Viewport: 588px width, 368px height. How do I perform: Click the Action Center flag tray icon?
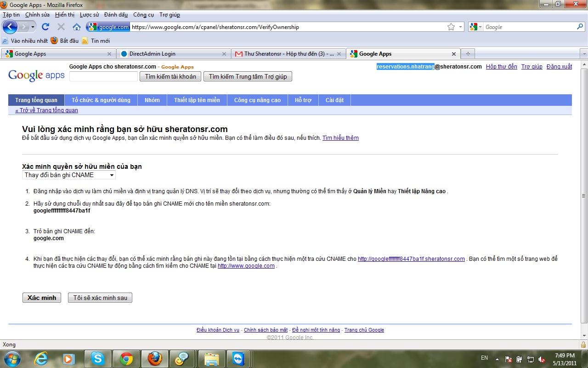[509, 359]
